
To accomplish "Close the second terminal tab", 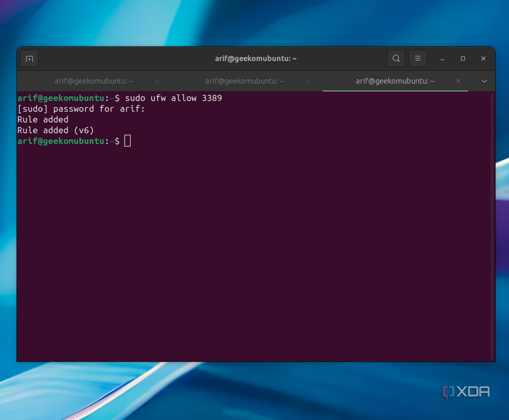I will coord(308,81).
